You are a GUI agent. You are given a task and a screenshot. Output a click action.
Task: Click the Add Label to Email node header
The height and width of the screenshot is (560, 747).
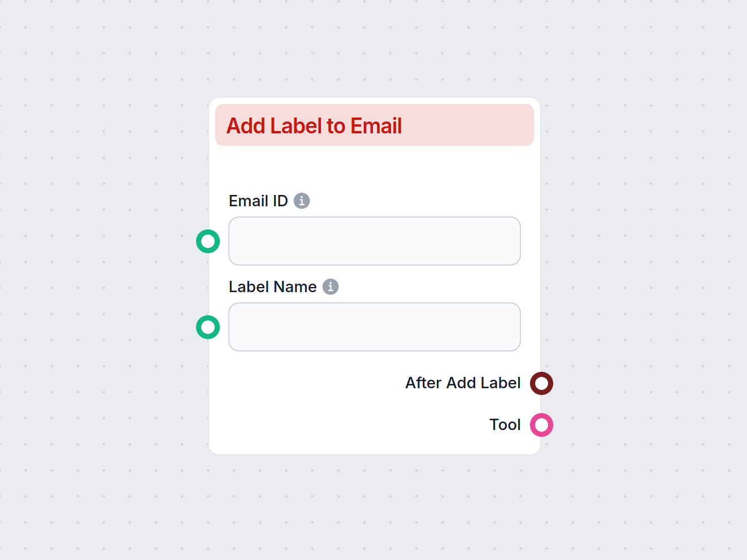point(375,125)
